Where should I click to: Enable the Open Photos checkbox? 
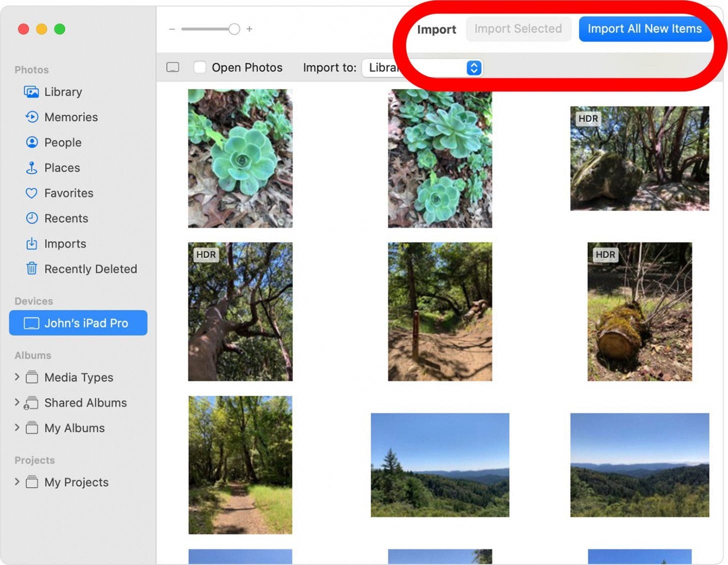tap(200, 67)
